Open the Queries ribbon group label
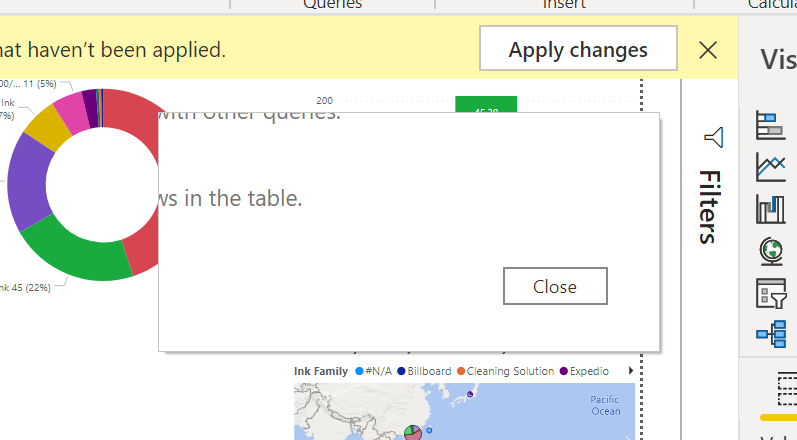This screenshot has width=797, height=440. 332,5
